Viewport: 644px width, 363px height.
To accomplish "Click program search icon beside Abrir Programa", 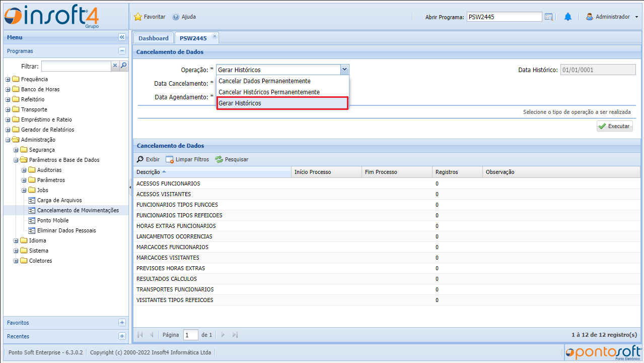I will (x=549, y=17).
